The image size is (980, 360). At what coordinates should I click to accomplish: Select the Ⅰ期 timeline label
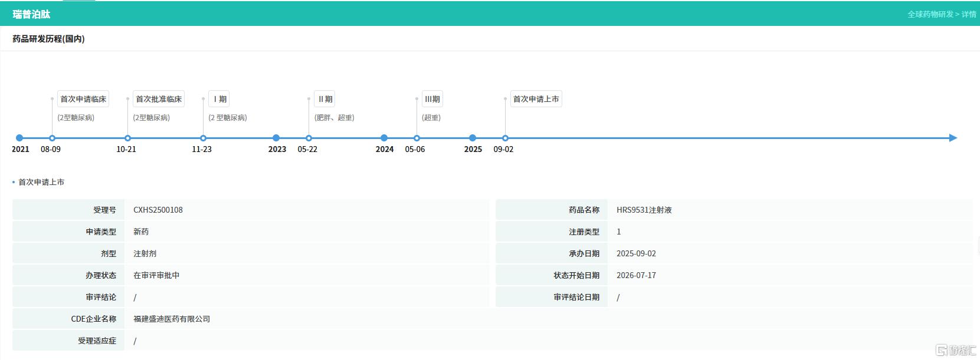(x=219, y=99)
